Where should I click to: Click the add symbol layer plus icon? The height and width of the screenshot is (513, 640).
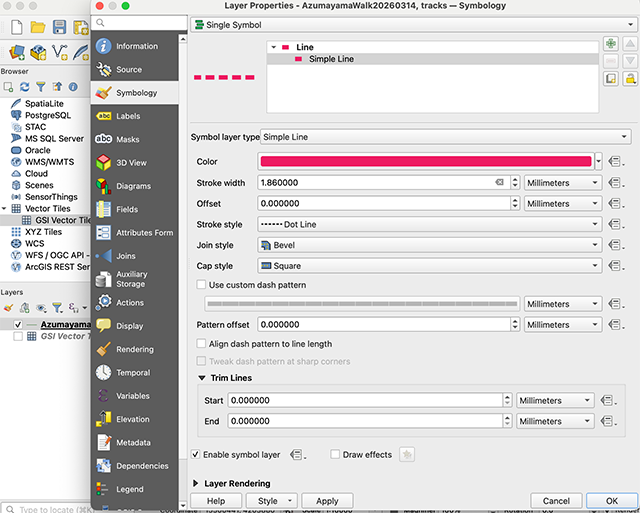[611, 45]
